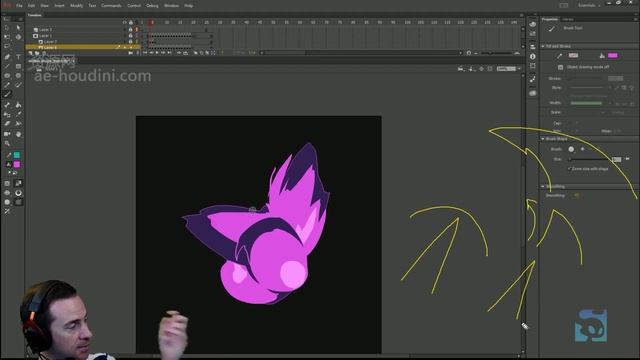Select the Eyedropper tool
Viewport: 640px width, 360px height.
[18, 114]
